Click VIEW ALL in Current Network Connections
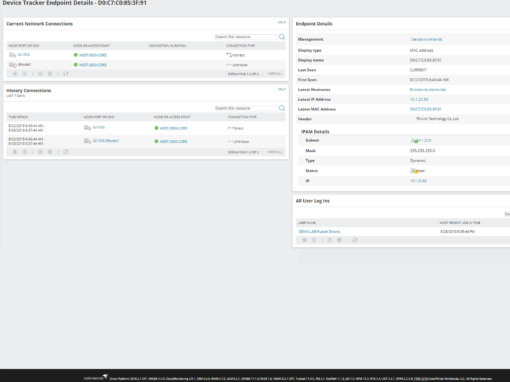The width and height of the screenshot is (510, 382). pyautogui.click(x=275, y=74)
